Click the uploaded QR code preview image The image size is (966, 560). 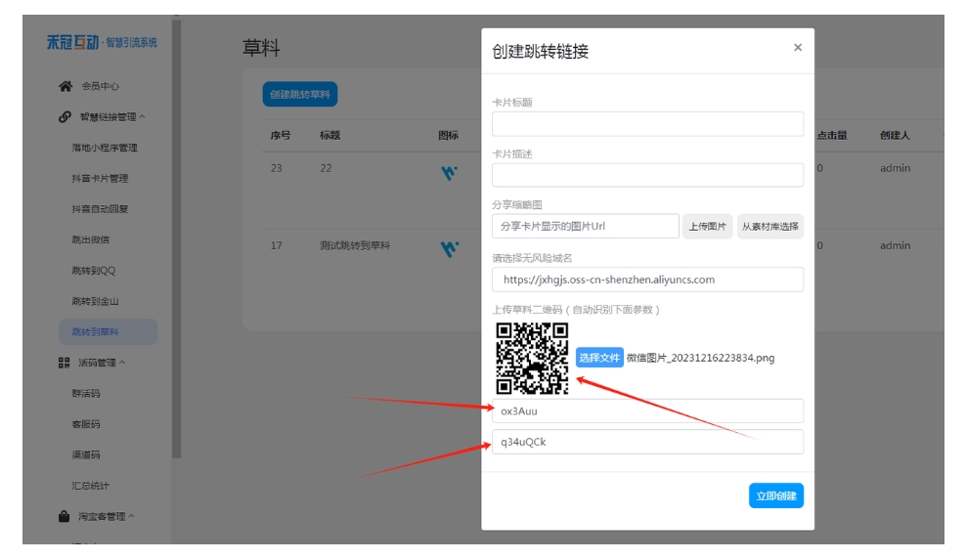coord(532,358)
